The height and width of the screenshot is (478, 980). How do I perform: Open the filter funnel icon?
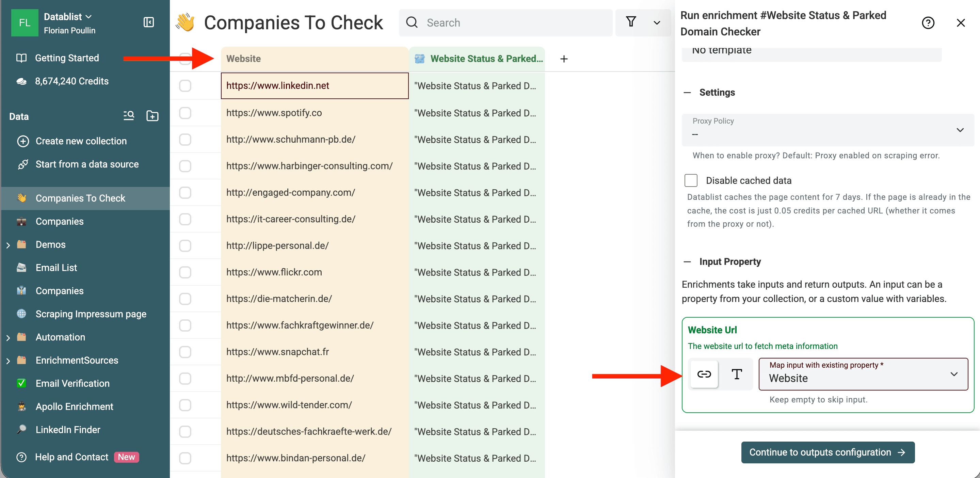631,22
